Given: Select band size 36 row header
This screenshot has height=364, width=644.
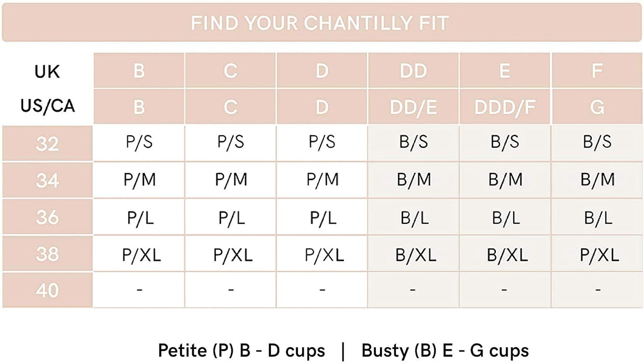Looking at the screenshot, I should [47, 217].
